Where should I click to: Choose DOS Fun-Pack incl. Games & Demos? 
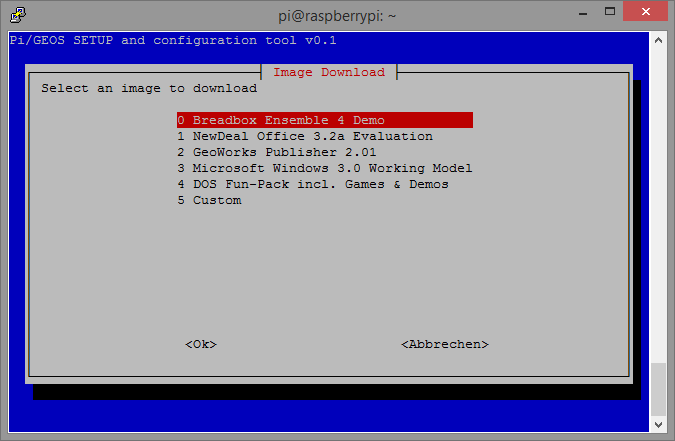coord(313,184)
